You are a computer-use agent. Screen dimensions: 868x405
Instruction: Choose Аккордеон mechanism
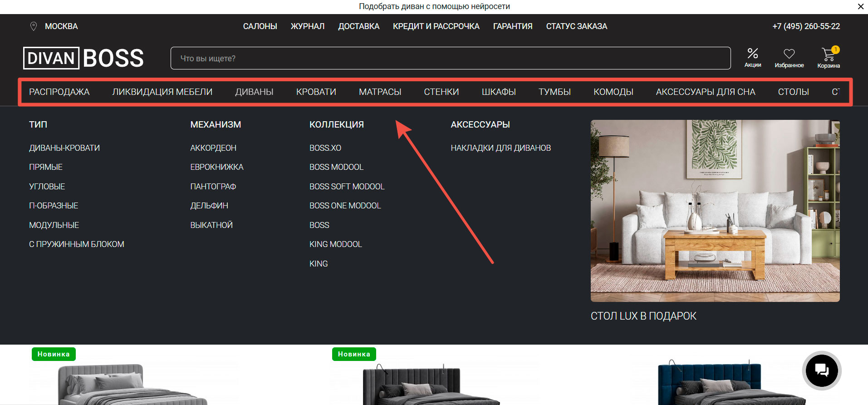click(213, 148)
